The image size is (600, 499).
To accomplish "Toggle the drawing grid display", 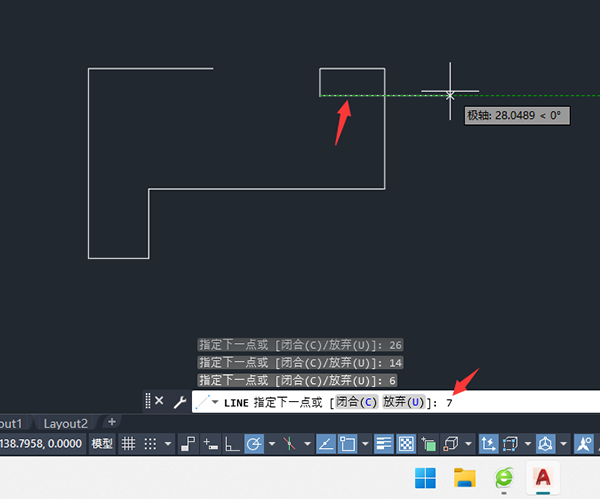I will point(128,444).
